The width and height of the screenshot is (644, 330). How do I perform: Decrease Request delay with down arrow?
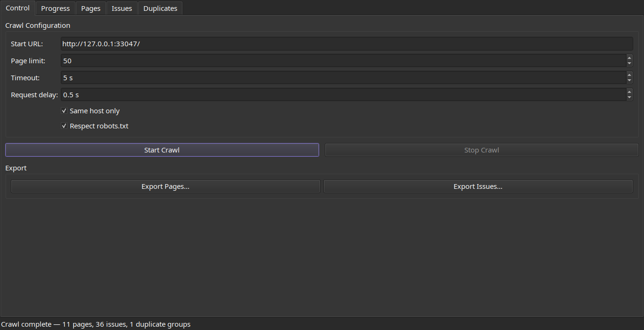(x=629, y=98)
